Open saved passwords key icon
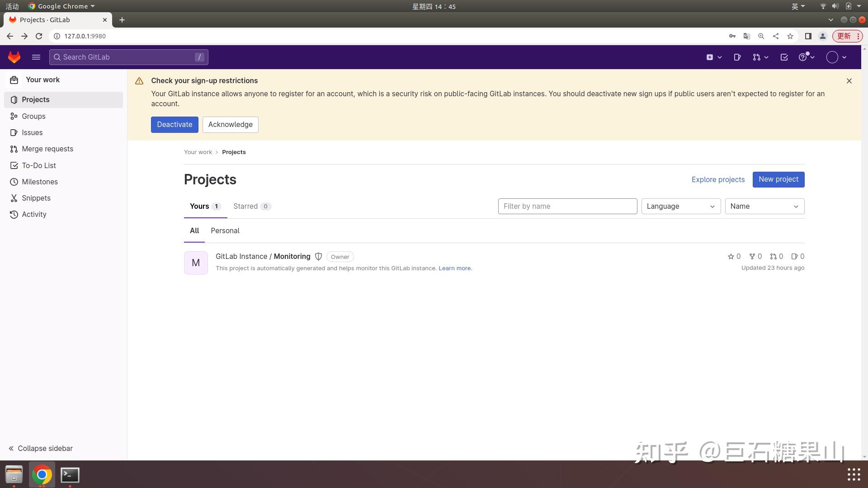Viewport: 868px width, 488px height. click(732, 36)
